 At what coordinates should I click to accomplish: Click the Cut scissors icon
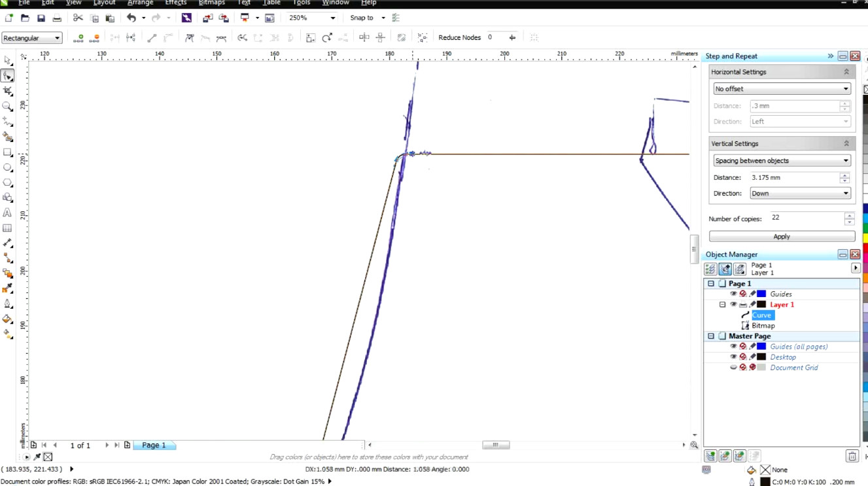tap(78, 18)
